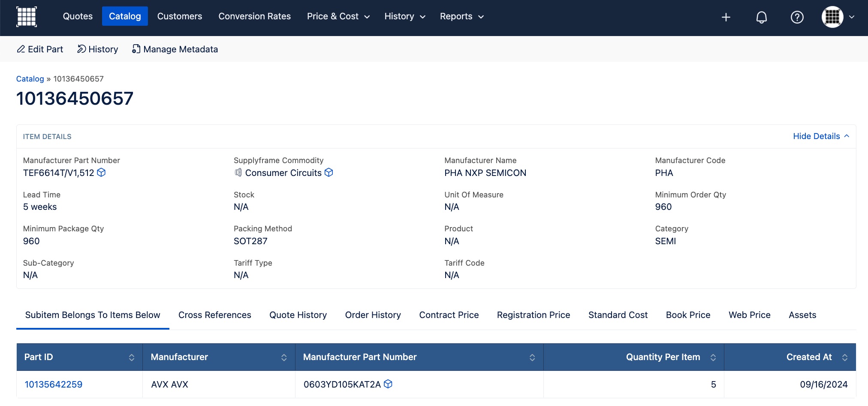Switch to the Quote History tab

coord(298,315)
